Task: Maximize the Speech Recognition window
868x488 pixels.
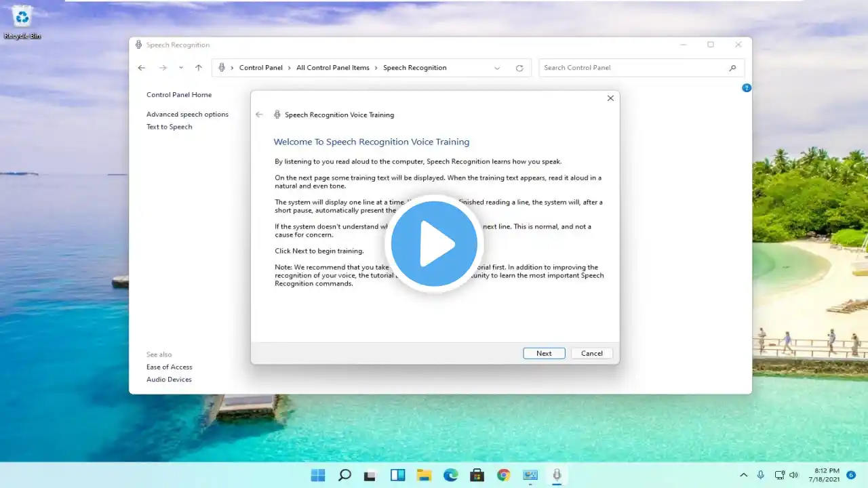Action: pyautogui.click(x=711, y=45)
